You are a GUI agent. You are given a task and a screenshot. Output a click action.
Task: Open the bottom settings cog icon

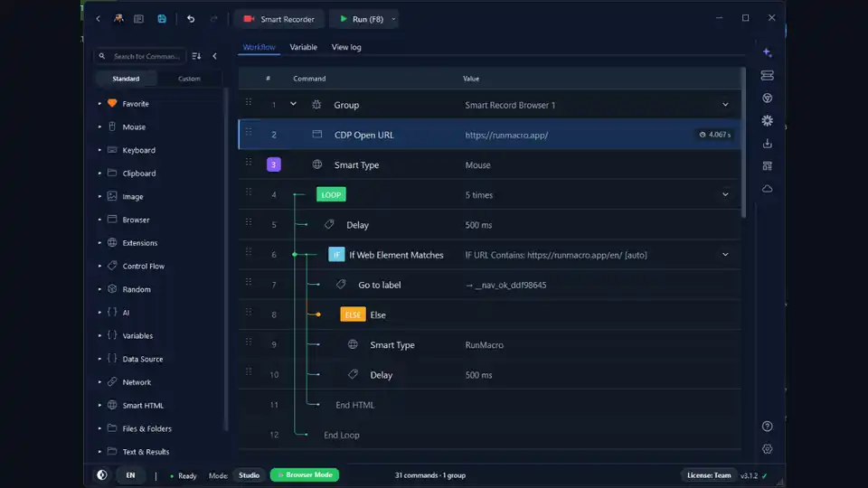point(768,449)
